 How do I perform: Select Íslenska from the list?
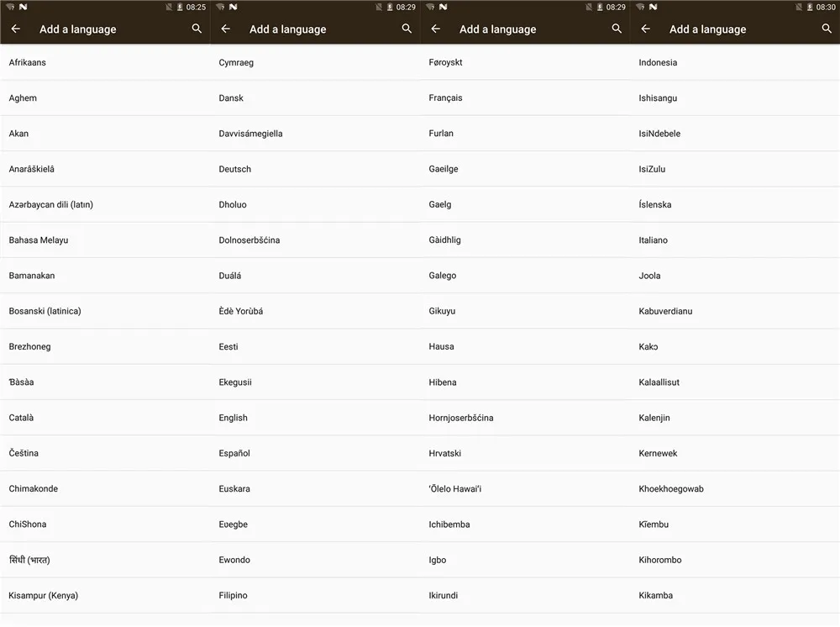pyautogui.click(x=735, y=204)
